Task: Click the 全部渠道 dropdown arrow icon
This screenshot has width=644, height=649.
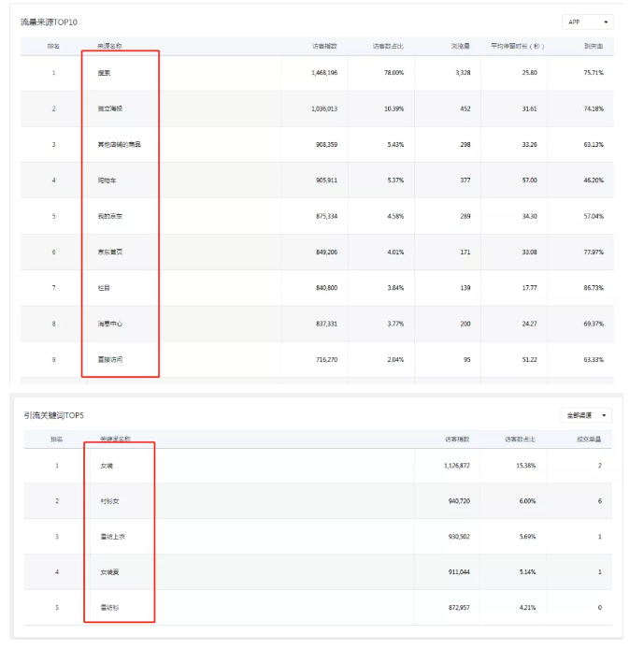Action: tap(606, 414)
